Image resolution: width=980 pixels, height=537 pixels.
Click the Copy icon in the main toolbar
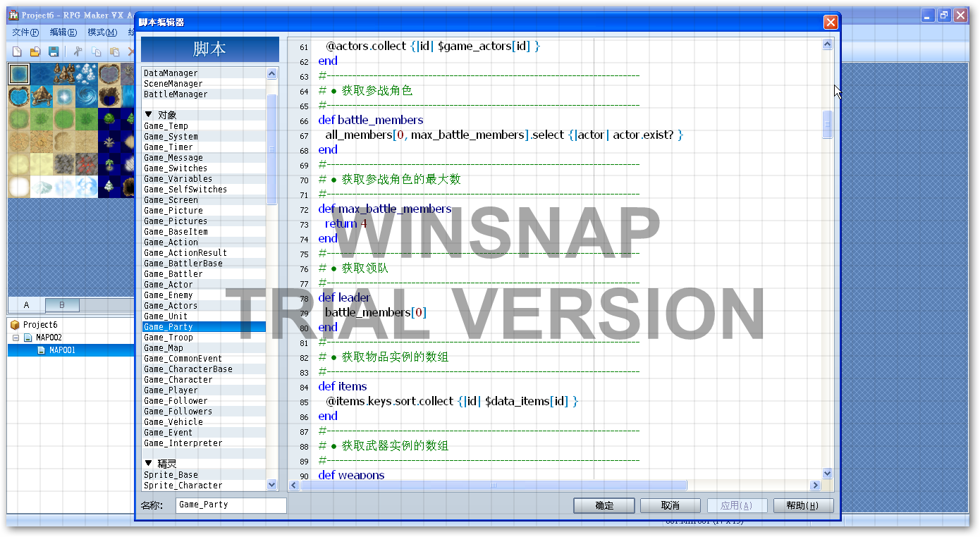coord(96,52)
